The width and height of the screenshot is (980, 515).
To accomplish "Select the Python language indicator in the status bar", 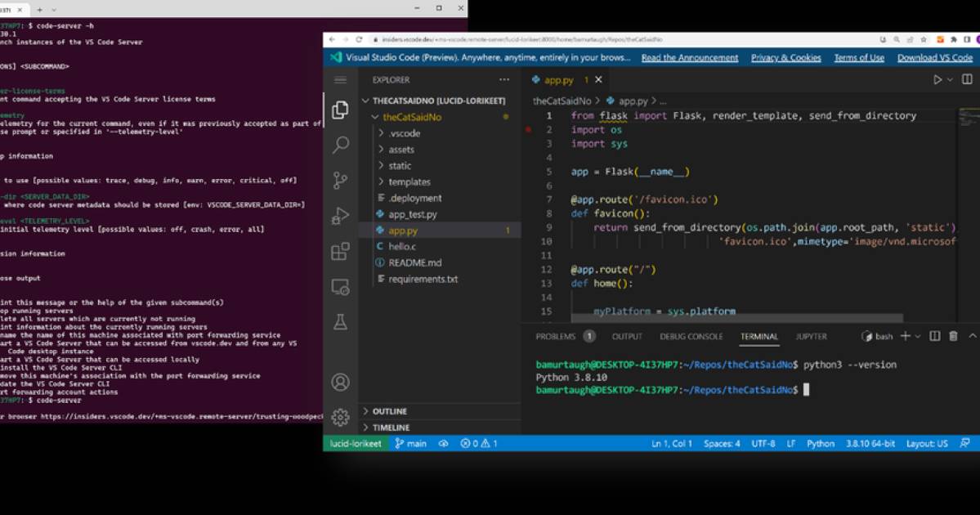I will click(x=821, y=443).
